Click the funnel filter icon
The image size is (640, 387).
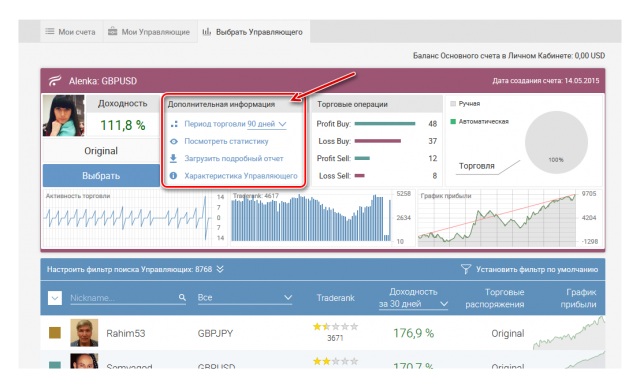[466, 269]
